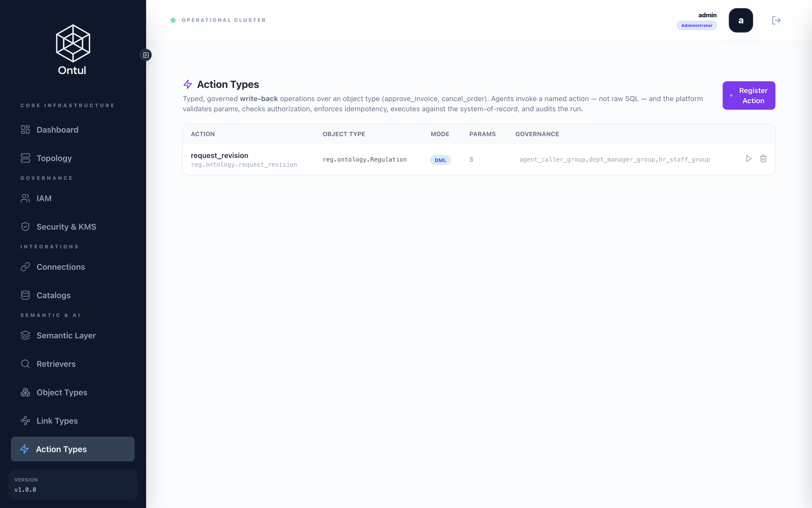Image resolution: width=812 pixels, height=508 pixels.
Task: Click the v1.0.0 version text
Action: pyautogui.click(x=25, y=489)
